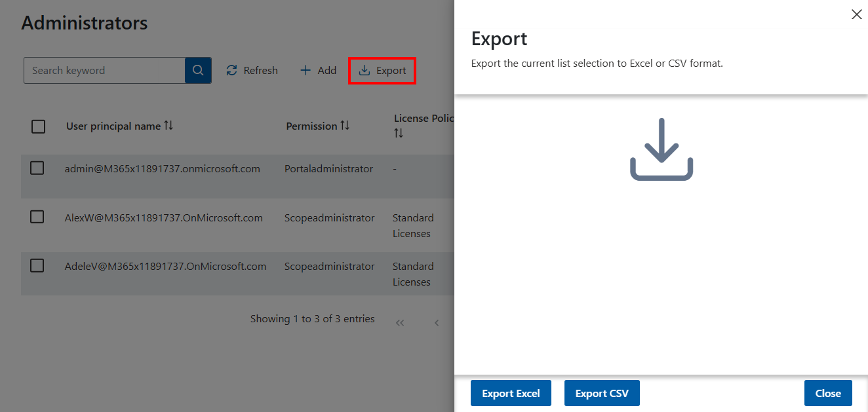Sort by License Policy column arrows
This screenshot has width=868, height=412.
coord(399,134)
